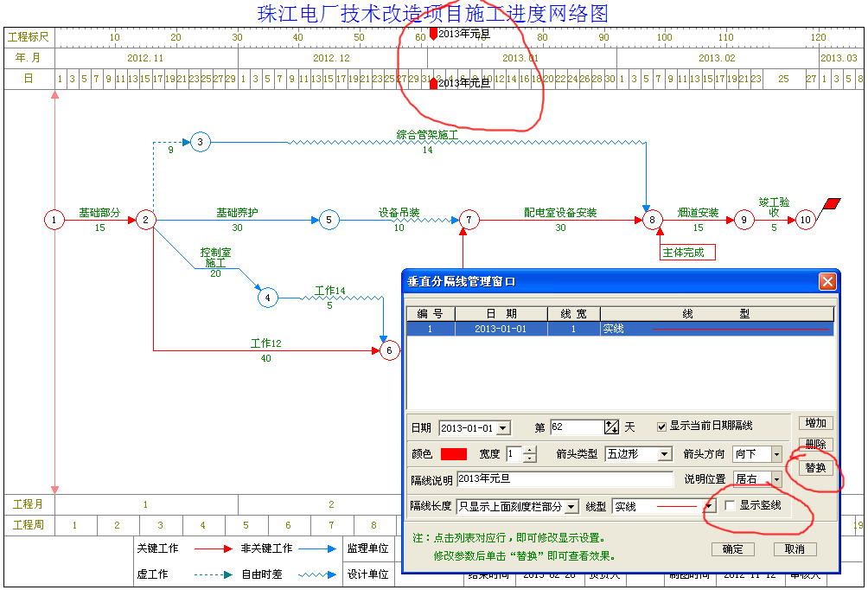Select node 3 in the network diagram

200,143
